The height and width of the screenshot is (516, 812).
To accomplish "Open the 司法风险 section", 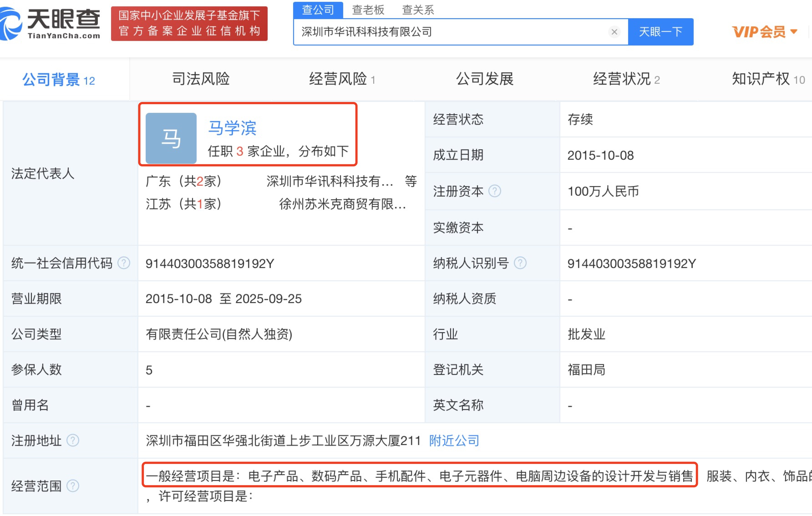I will pos(201,79).
